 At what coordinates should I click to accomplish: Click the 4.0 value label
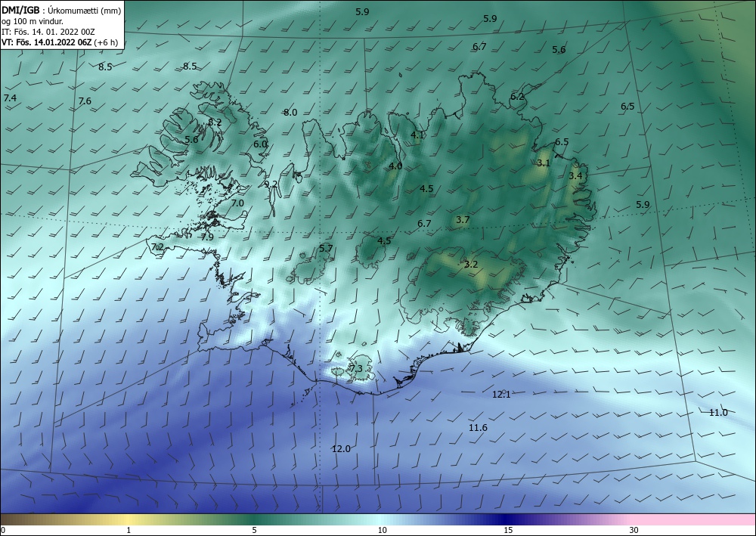coord(396,166)
